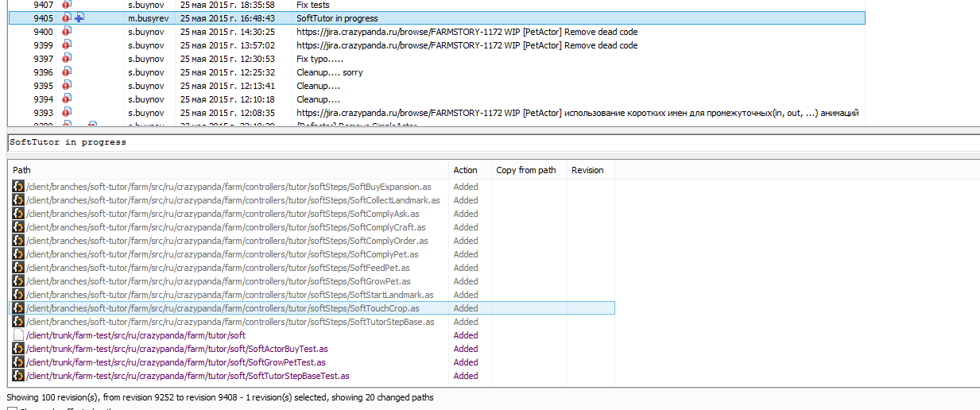Click the blue added icon on revision 9405

point(79,17)
